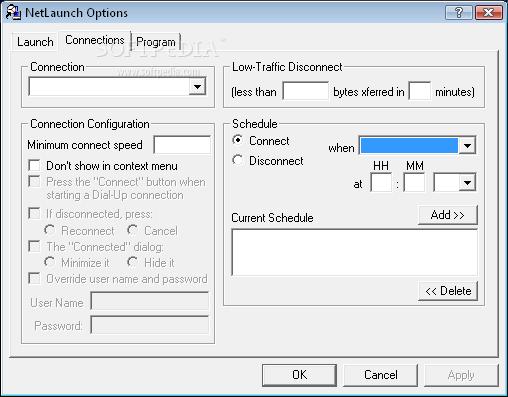508x397 pixels.
Task: Open the AM/PM dropdown beside MM
Action: [467, 183]
